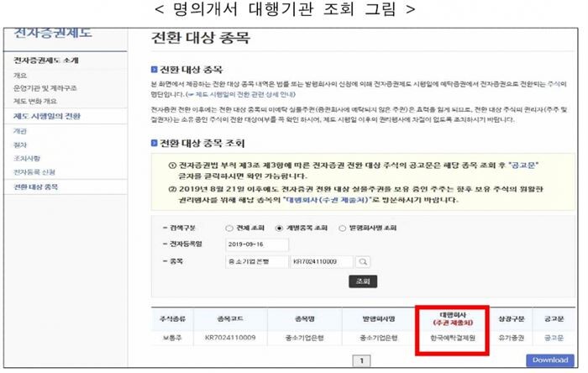The height and width of the screenshot is (373, 588).
Task: Click the 대행회사 (주권 제출처) column header
Action: pyautogui.click(x=453, y=318)
